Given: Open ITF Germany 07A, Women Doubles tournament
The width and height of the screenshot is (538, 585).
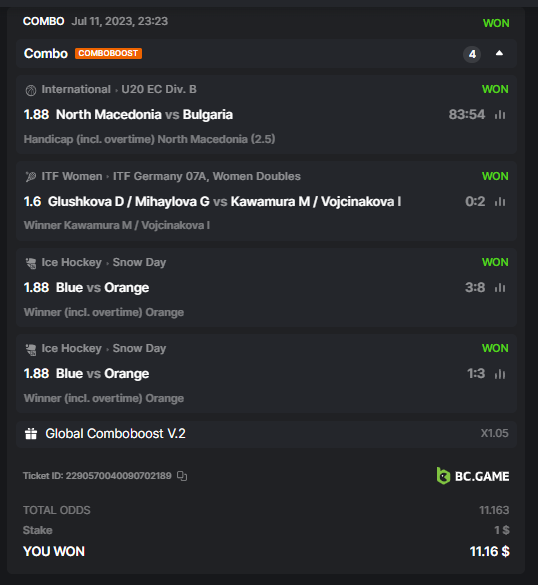Looking at the screenshot, I should coord(207,176).
